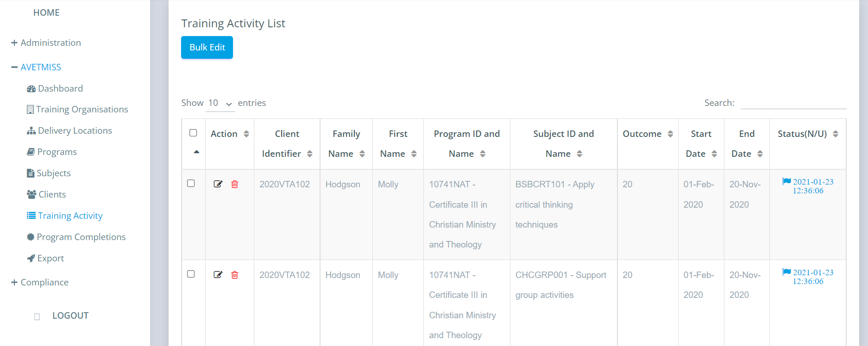Viewport: 868px width, 346px height.
Task: Sort by Outcome column arrows
Action: [670, 134]
